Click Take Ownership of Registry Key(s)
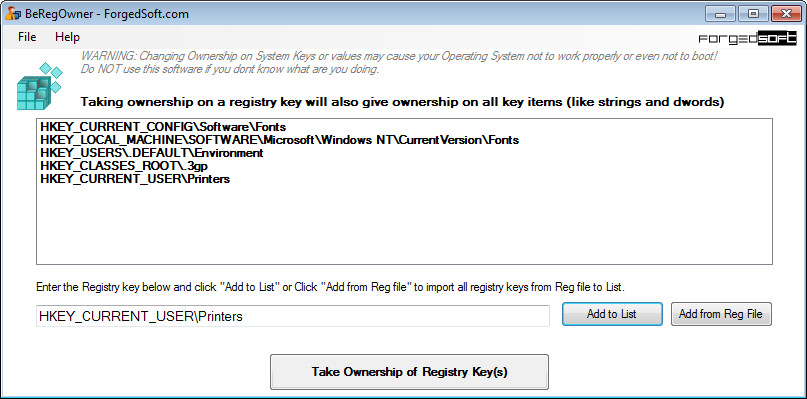The width and height of the screenshot is (807, 399). coord(409,372)
